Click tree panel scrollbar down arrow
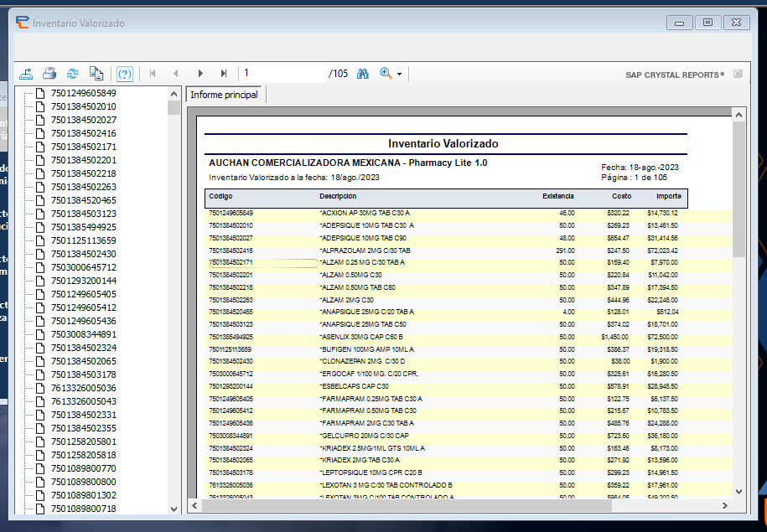The height and width of the screenshot is (532, 767). click(174, 509)
